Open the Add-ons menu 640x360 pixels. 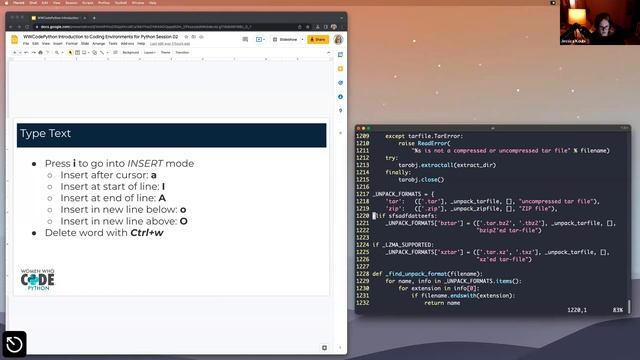tap(127, 44)
